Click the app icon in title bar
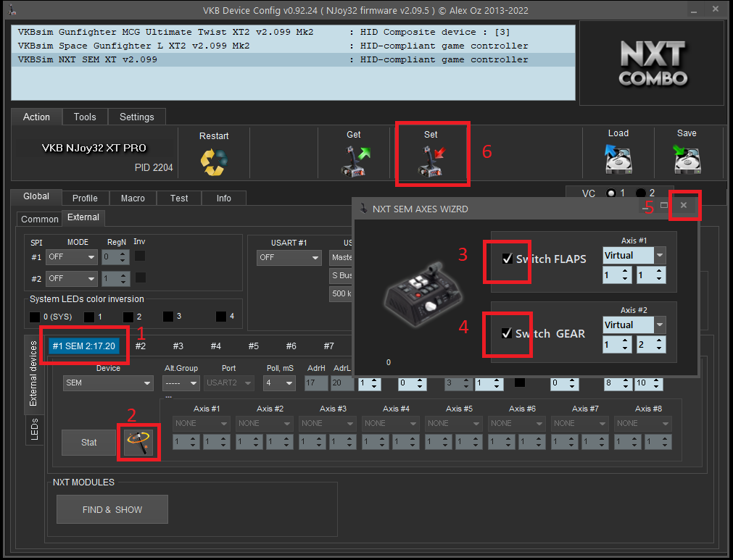Viewport: 733px width, 560px height. click(x=12, y=10)
